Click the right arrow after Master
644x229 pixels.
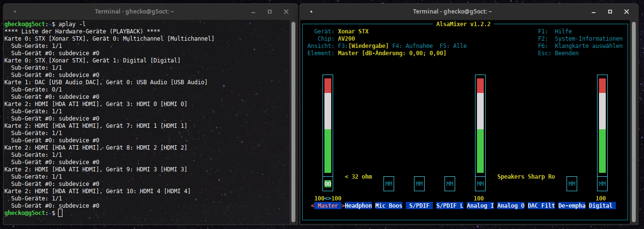(x=343, y=206)
